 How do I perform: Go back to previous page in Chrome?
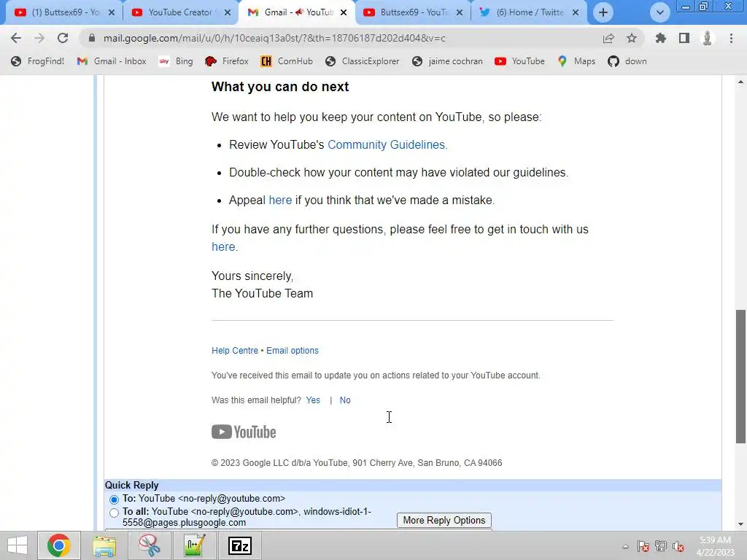pyautogui.click(x=16, y=38)
